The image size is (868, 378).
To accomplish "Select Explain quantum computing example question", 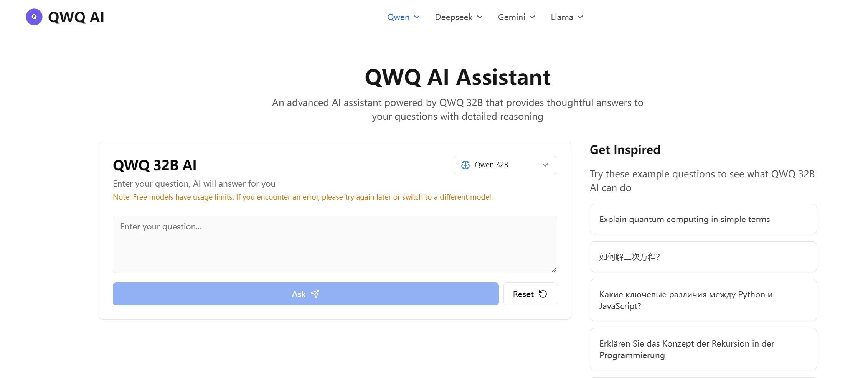I will (x=703, y=219).
